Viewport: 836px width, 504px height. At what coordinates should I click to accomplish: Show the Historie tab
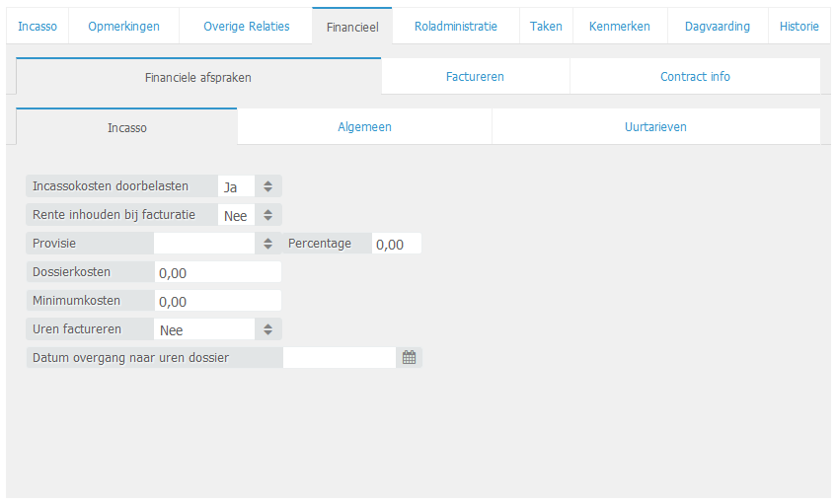798,27
